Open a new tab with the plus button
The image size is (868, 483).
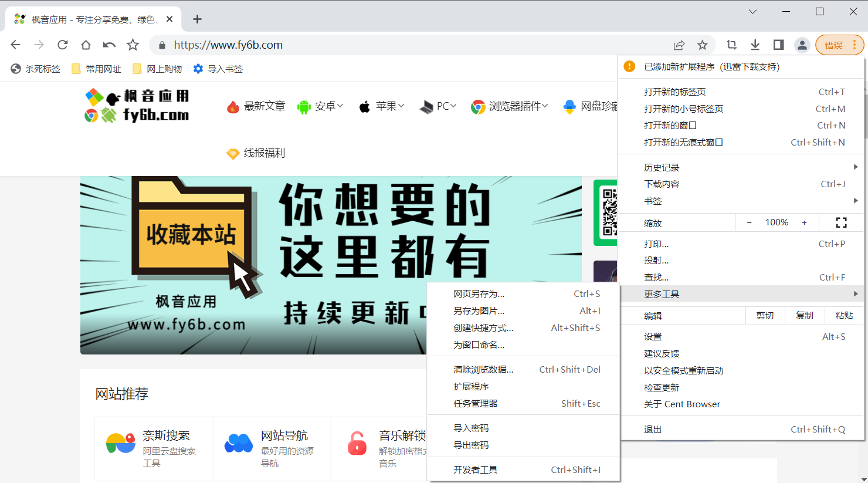[x=198, y=19]
